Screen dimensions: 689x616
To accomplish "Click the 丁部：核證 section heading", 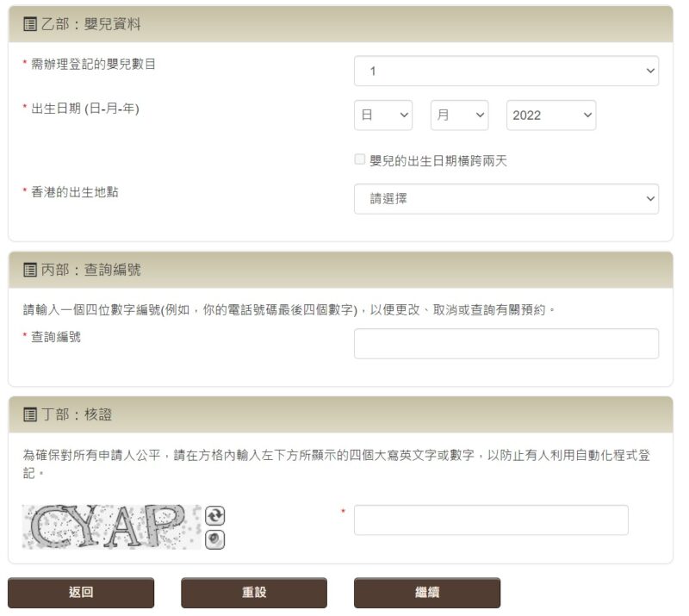I will point(77,414).
